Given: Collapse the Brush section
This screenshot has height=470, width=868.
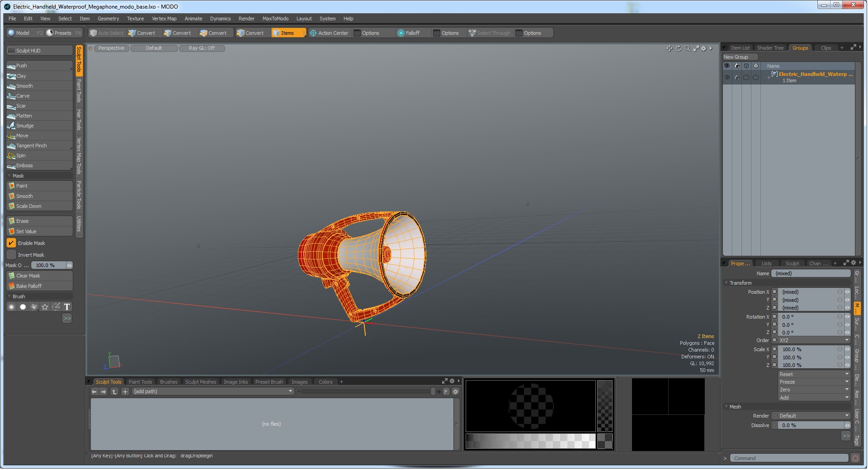Looking at the screenshot, I should click(9, 296).
